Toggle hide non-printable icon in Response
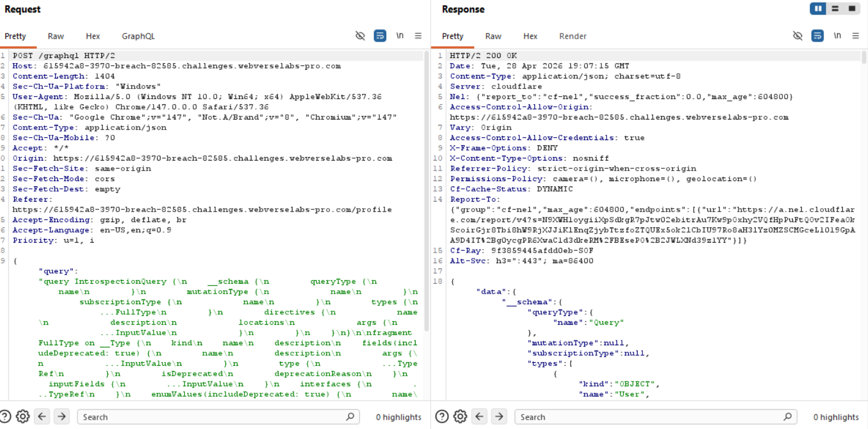 798,36
